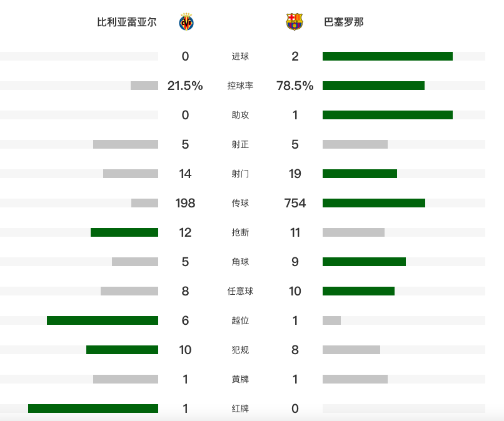Image resolution: width=504 pixels, height=421 pixels.
Task: Click the Barcelona club crest icon
Action: click(295, 22)
